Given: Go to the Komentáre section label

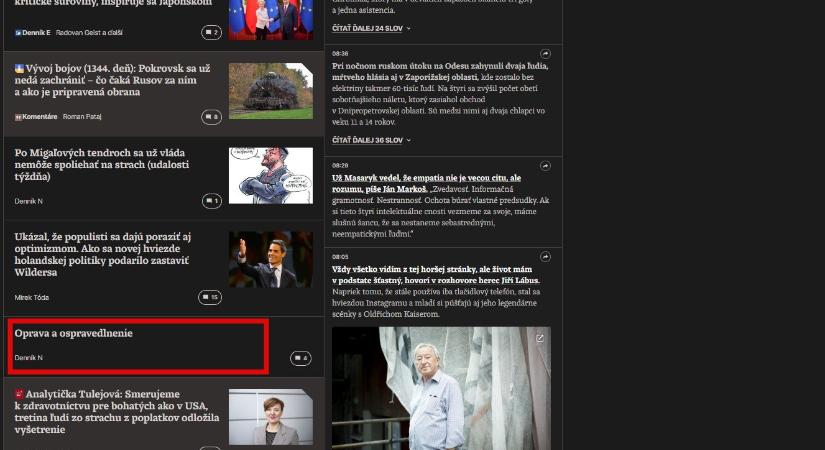Looking at the screenshot, I should 39,117.
